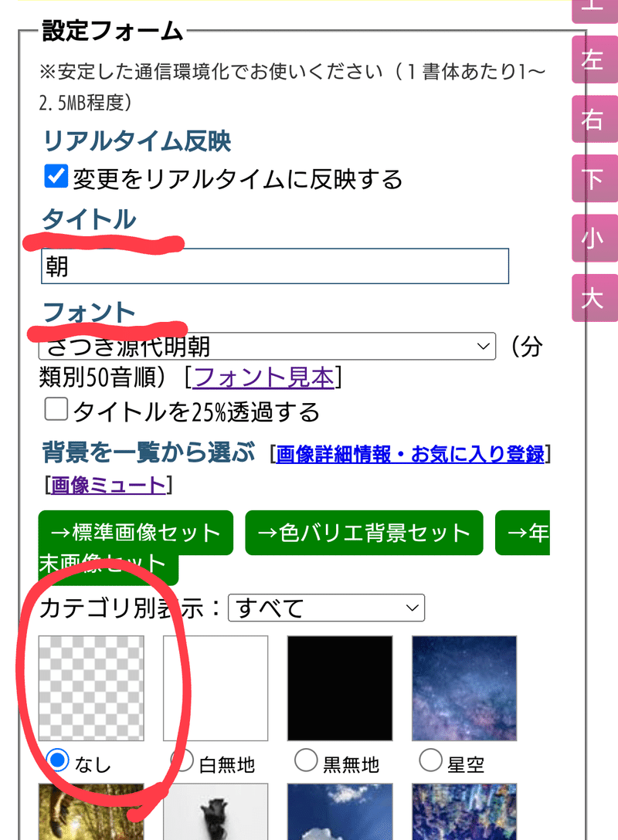618x840 pixels.
Task: Expand the カテゴリ別表示 すべて dropdown
Action: pos(327,608)
